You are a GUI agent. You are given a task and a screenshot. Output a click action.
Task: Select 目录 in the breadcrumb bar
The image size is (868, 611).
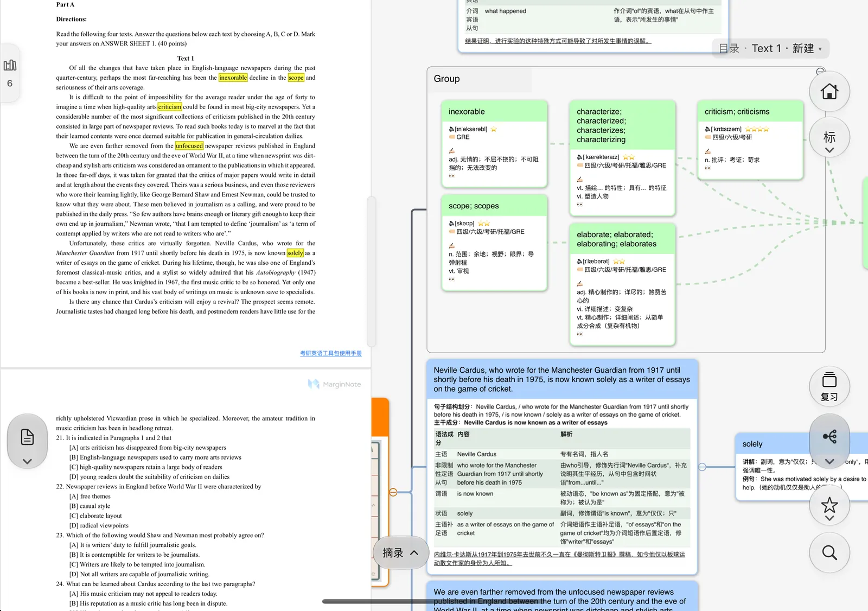pos(729,48)
